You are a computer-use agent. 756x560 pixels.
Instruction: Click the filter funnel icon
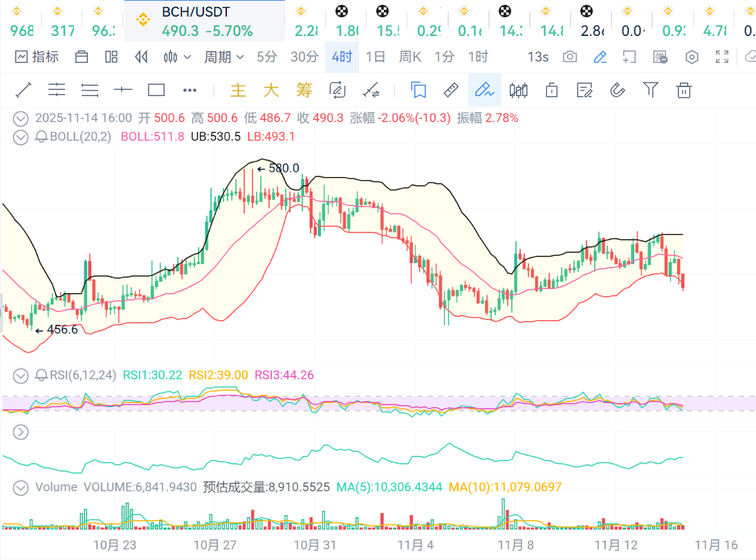coord(650,90)
